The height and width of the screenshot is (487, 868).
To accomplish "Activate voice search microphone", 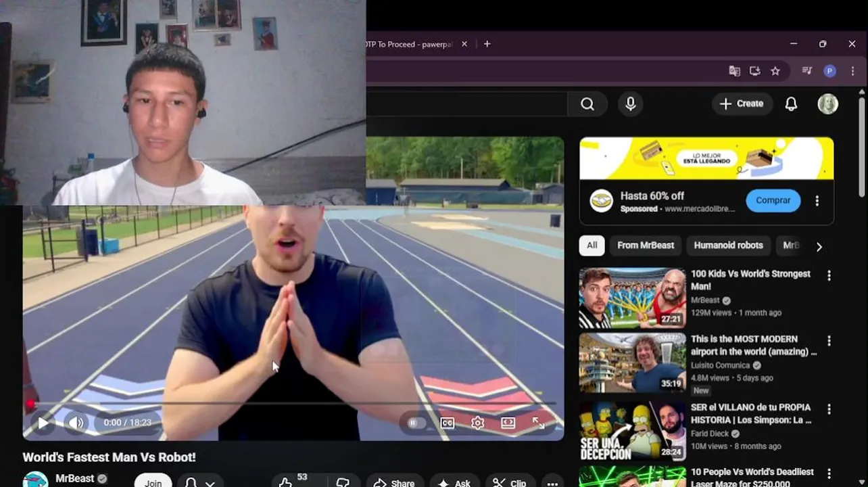I will [x=630, y=104].
